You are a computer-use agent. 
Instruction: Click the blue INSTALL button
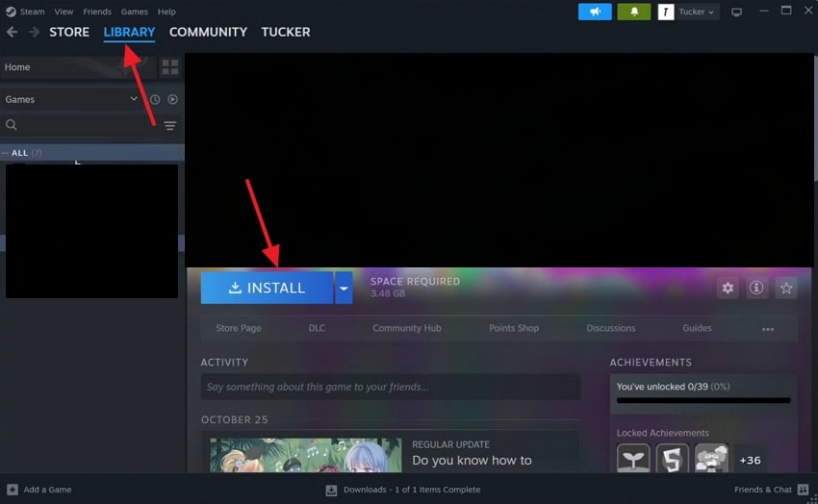point(267,288)
